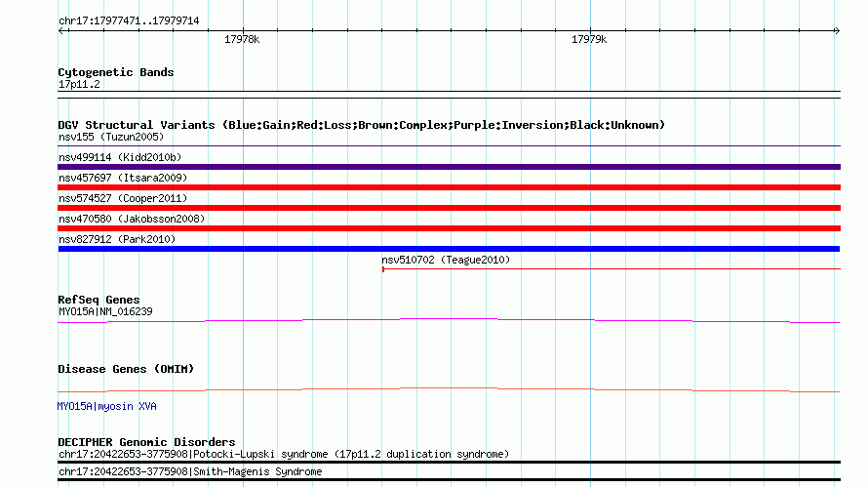868x487 pixels.
Task: Click the red start marker of nsv510702
Action: 383,269
